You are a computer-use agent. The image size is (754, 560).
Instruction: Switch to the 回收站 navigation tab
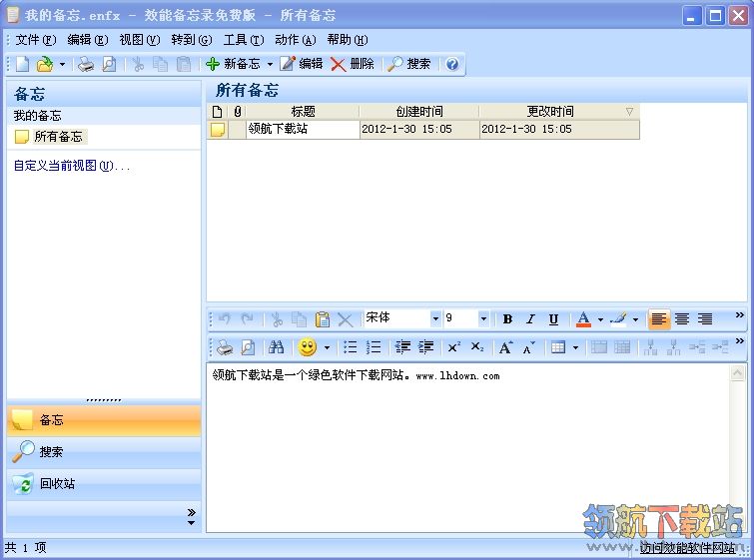click(x=104, y=484)
